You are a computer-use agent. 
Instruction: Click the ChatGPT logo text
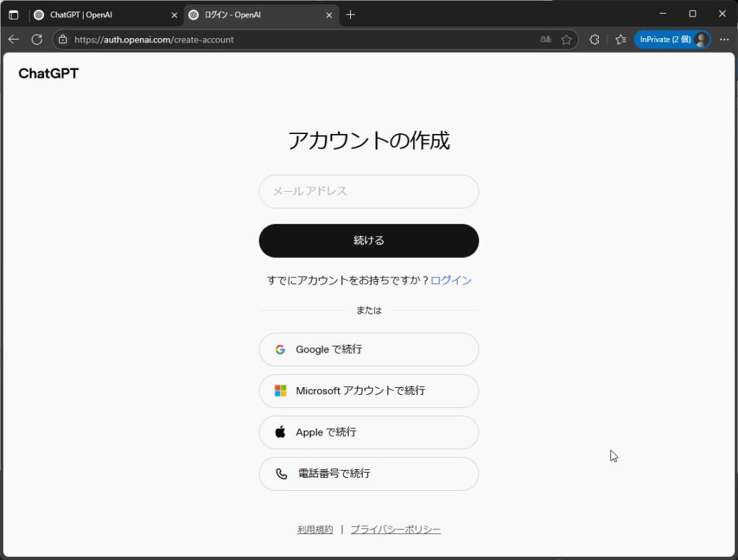click(48, 74)
